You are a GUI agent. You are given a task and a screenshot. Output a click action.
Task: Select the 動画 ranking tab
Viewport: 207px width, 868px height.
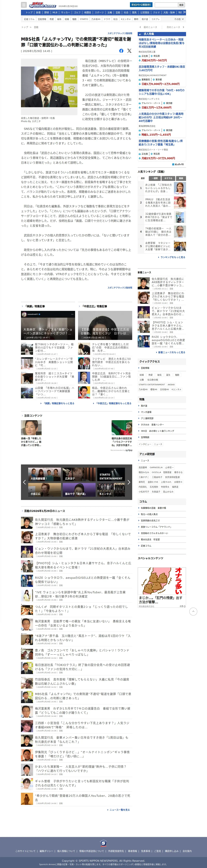click(x=181, y=178)
